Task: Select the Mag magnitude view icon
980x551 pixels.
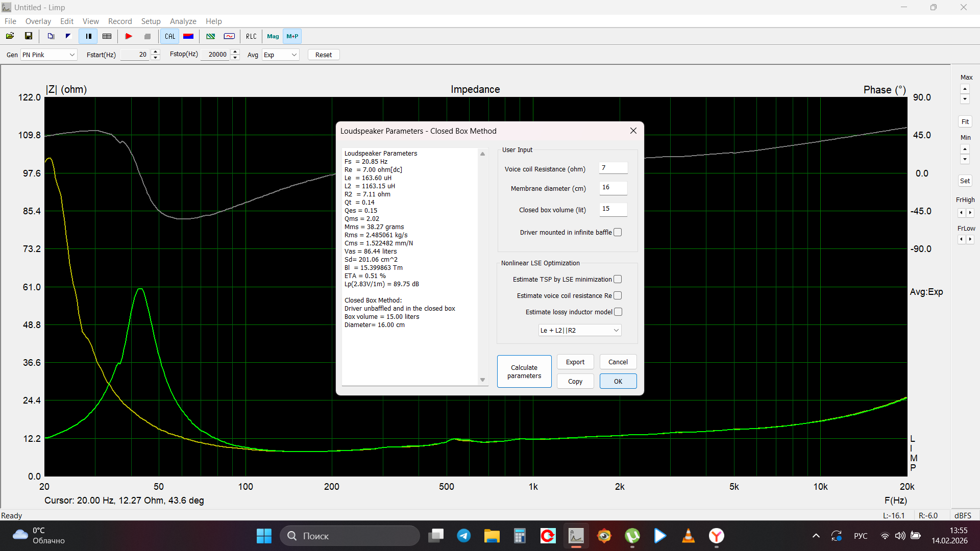Action: click(x=273, y=36)
